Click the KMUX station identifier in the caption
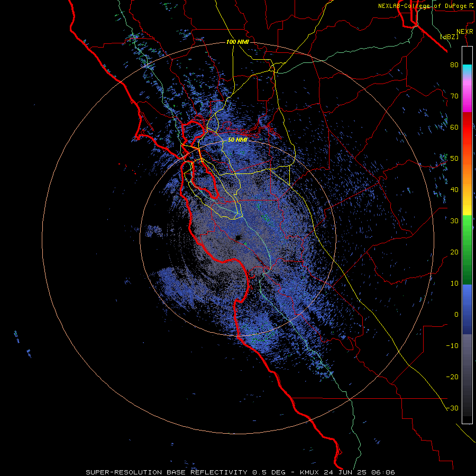Screen dimensions: 476x476 310,472
